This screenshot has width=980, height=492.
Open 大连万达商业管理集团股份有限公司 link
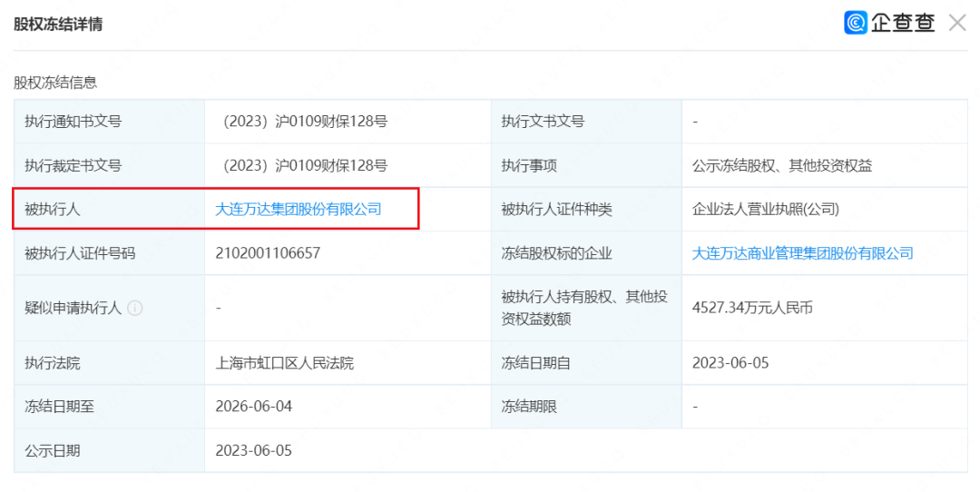(802, 253)
